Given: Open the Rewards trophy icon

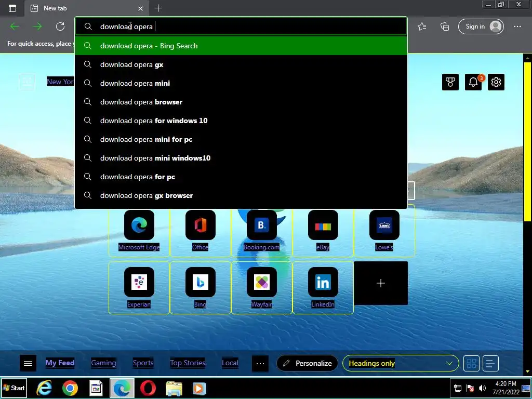Looking at the screenshot, I should coord(450,82).
